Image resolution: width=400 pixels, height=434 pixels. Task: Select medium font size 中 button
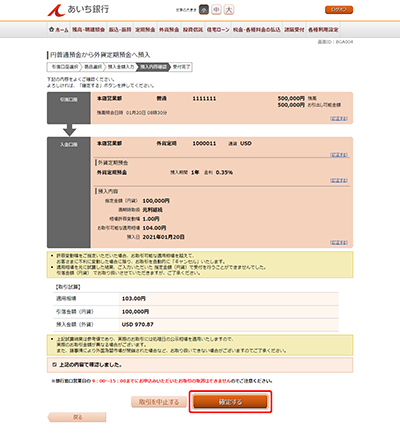216,10
